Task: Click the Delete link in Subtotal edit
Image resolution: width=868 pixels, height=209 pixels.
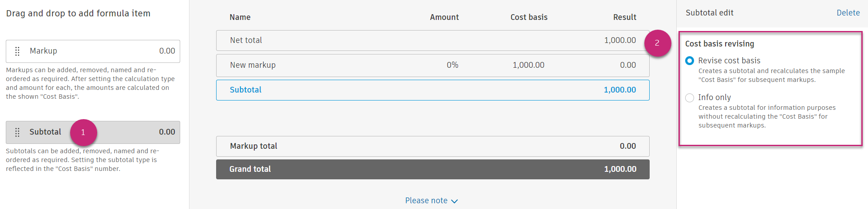Action: tap(848, 13)
